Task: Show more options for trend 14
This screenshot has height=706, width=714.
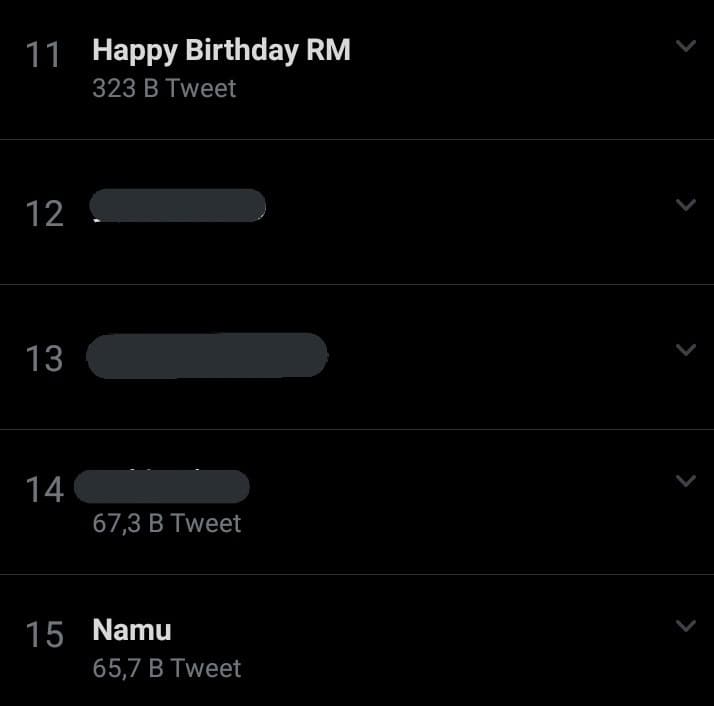Action: [x=685, y=481]
